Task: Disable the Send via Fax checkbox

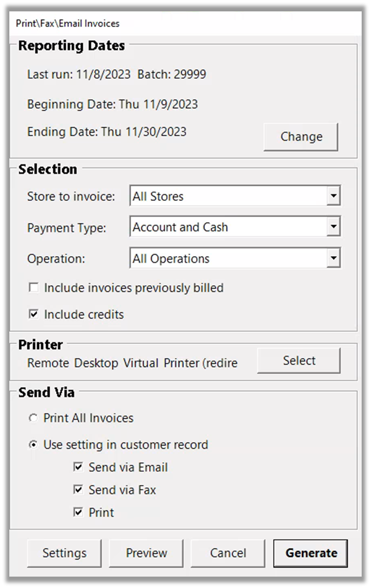Action: coord(78,490)
